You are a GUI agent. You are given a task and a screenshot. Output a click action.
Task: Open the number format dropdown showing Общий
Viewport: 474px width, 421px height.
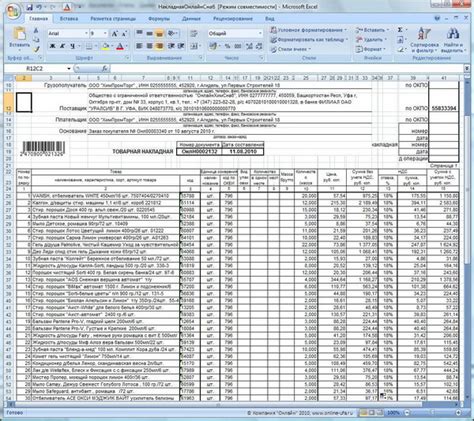point(260,33)
